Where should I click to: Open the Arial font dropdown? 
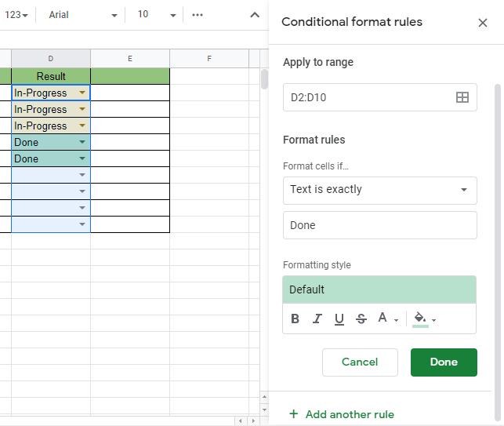point(82,15)
